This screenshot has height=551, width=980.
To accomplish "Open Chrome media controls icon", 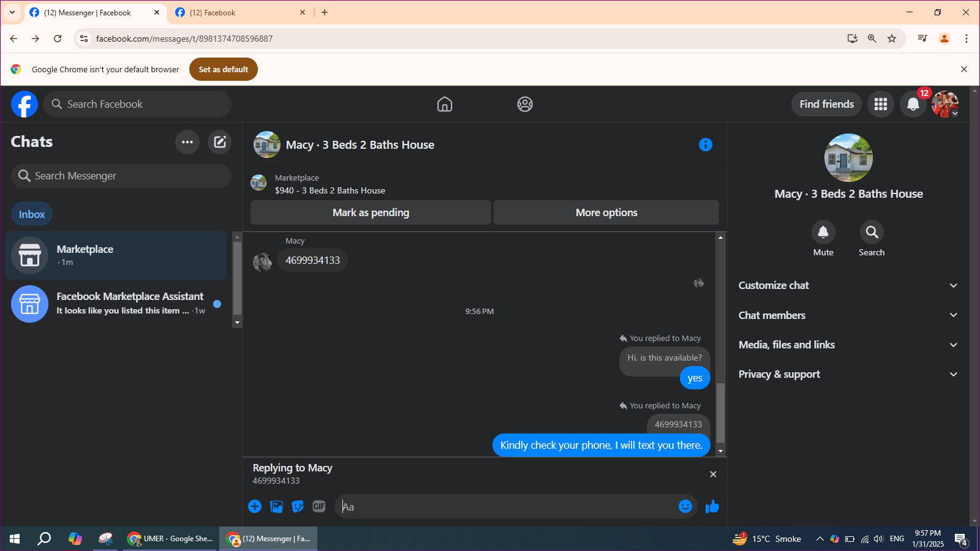I will pos(922,39).
